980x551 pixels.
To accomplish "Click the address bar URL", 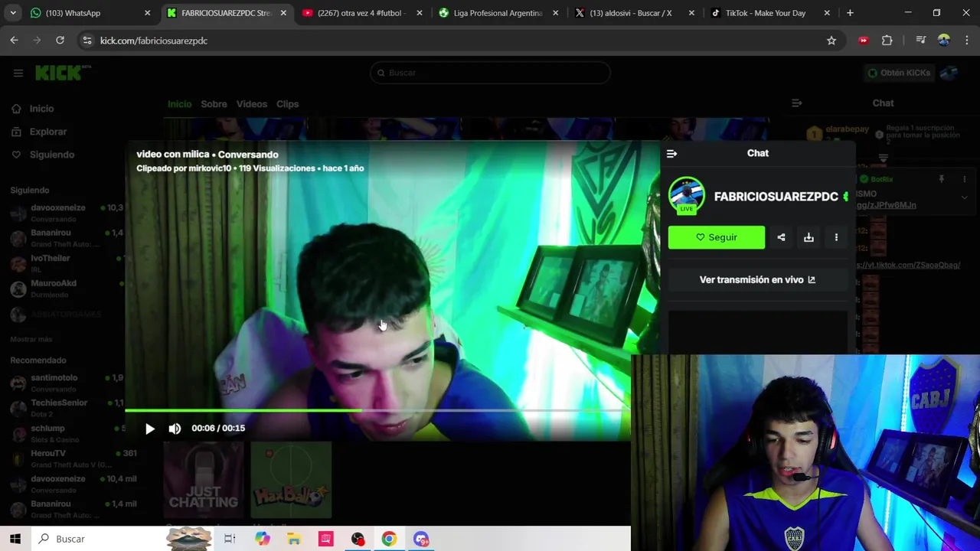I will pyautogui.click(x=154, y=41).
